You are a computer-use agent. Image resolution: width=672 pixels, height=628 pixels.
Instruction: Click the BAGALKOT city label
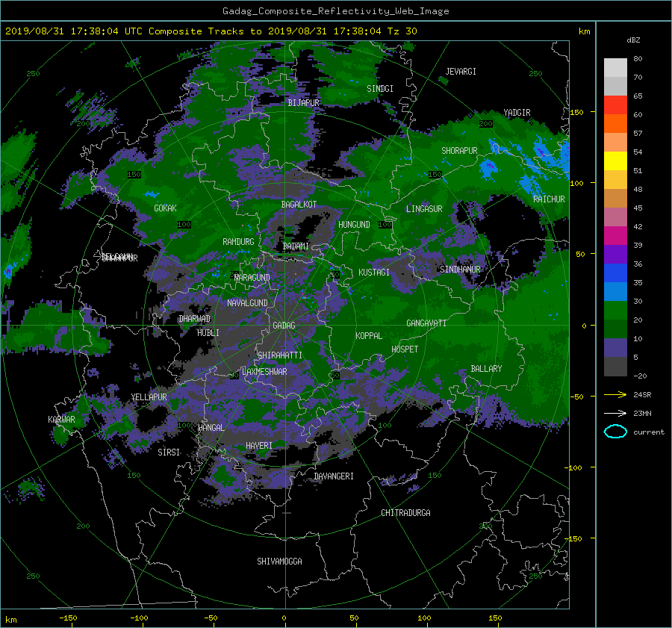pyautogui.click(x=299, y=205)
